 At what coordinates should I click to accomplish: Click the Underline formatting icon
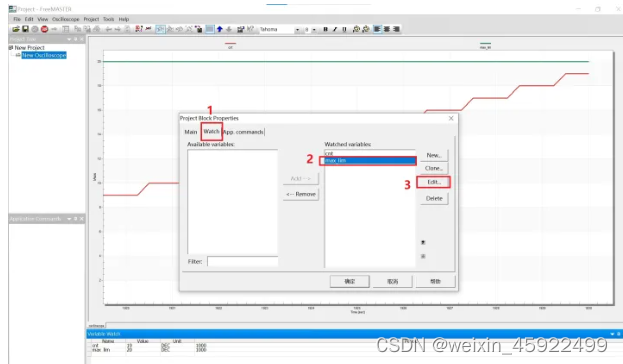[x=344, y=29]
